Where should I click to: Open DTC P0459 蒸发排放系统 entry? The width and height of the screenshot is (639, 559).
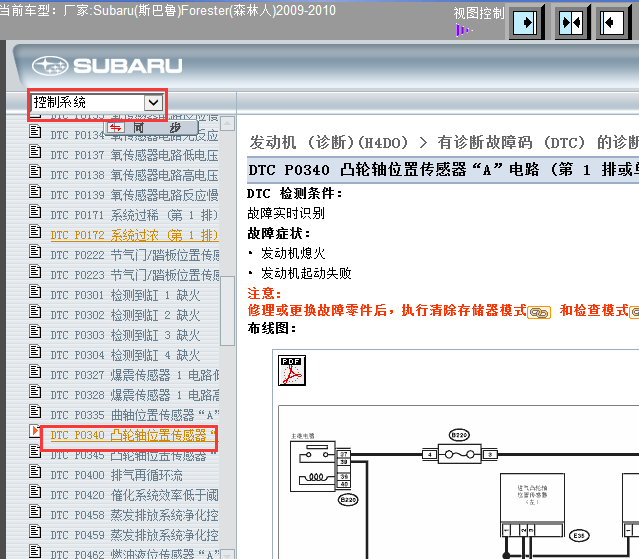pyautogui.click(x=134, y=535)
